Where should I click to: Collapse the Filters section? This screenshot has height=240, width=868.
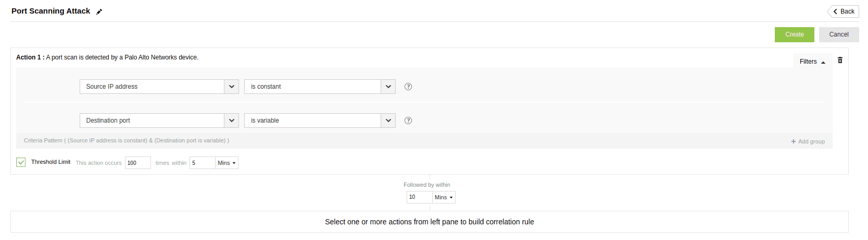click(812, 62)
